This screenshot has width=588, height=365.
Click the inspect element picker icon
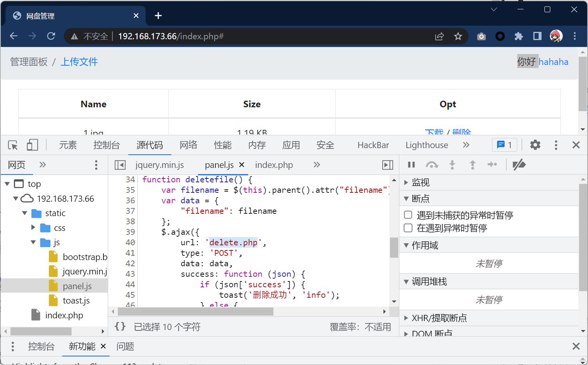[13, 145]
